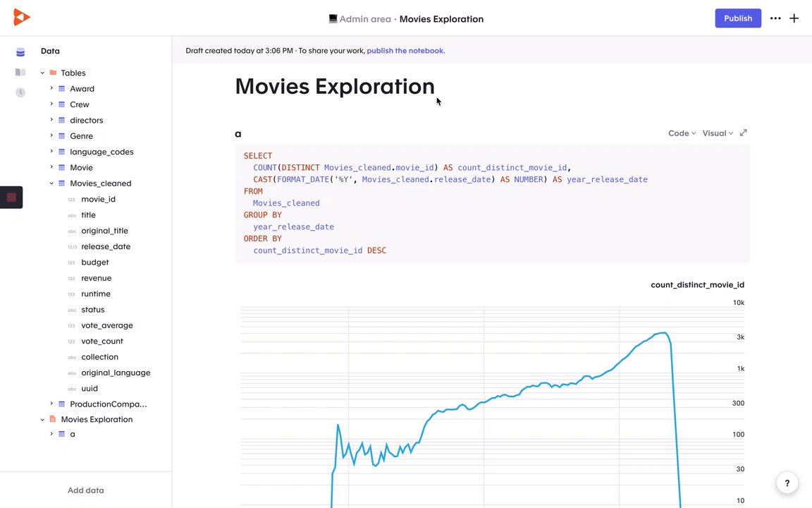Expand the Award table

51,88
